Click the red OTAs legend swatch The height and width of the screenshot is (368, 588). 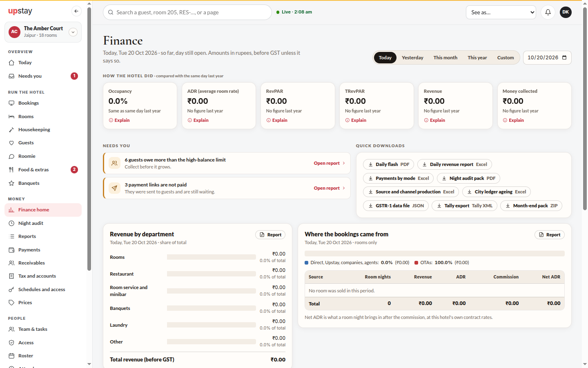(x=416, y=263)
